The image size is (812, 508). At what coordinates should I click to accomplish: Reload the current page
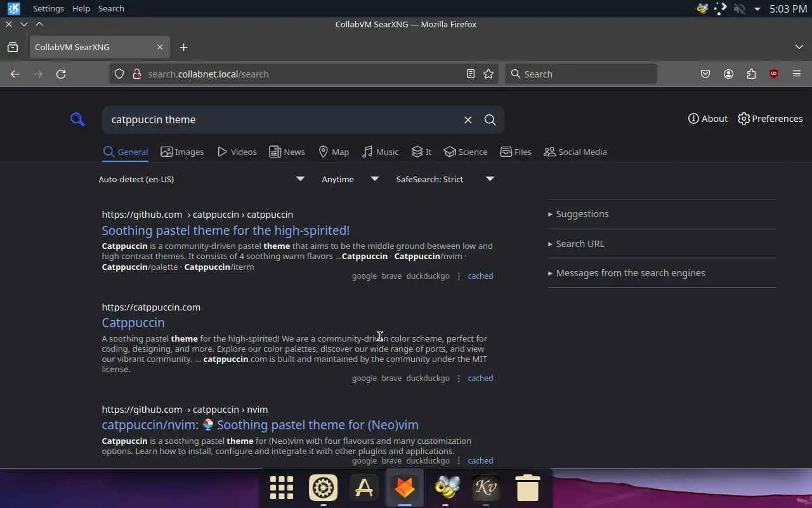click(61, 74)
